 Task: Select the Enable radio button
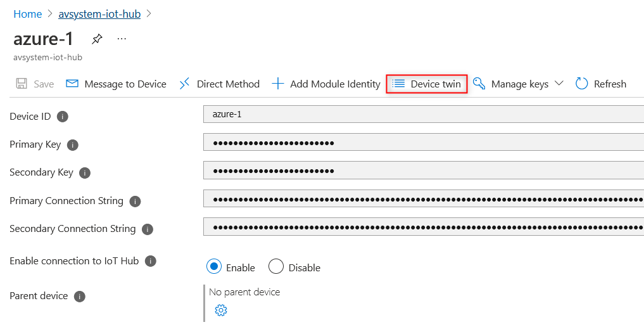click(x=214, y=267)
